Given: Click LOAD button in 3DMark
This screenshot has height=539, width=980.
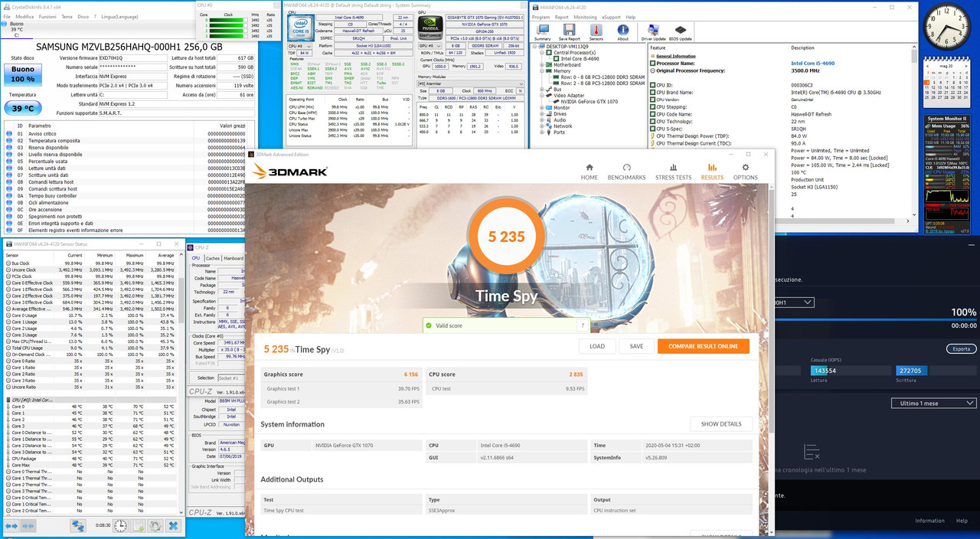Looking at the screenshot, I should click(597, 346).
